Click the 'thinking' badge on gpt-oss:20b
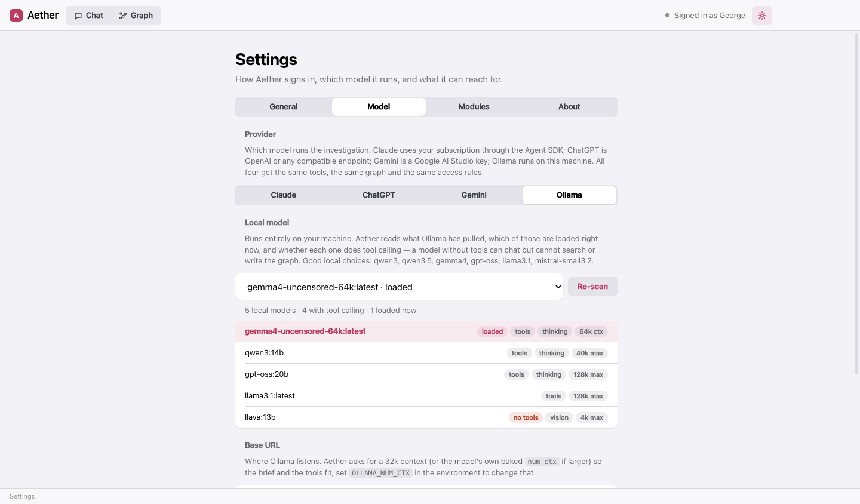Viewport: 860px width, 504px height. [549, 374]
